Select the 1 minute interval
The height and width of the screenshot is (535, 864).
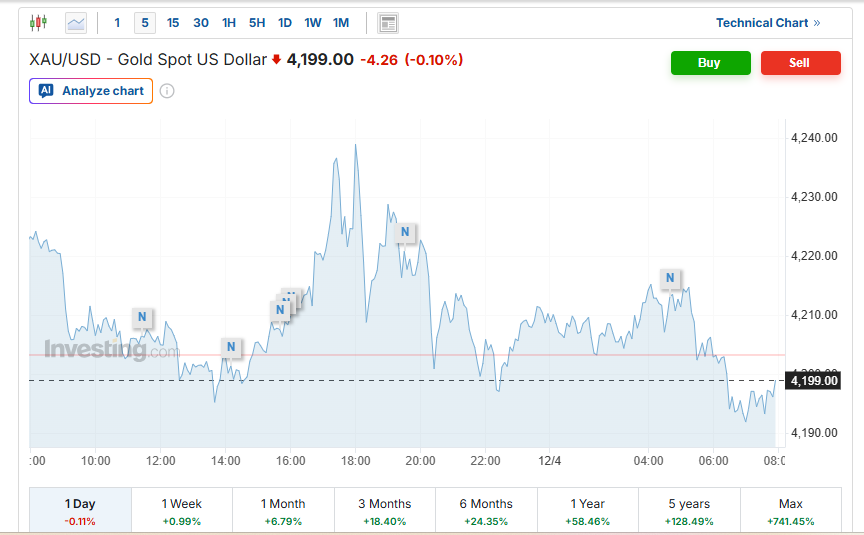117,22
